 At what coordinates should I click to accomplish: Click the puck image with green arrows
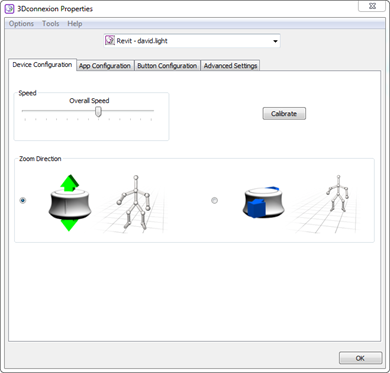tap(70, 203)
